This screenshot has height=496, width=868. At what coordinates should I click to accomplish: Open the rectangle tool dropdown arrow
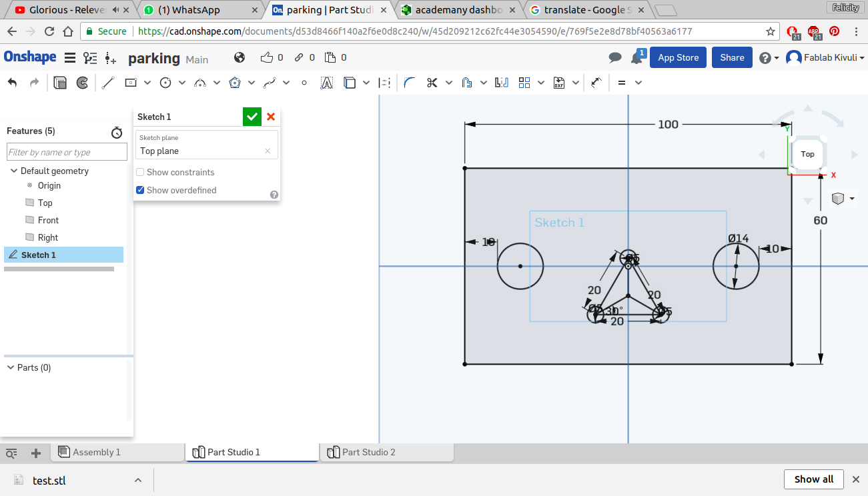[x=147, y=83]
